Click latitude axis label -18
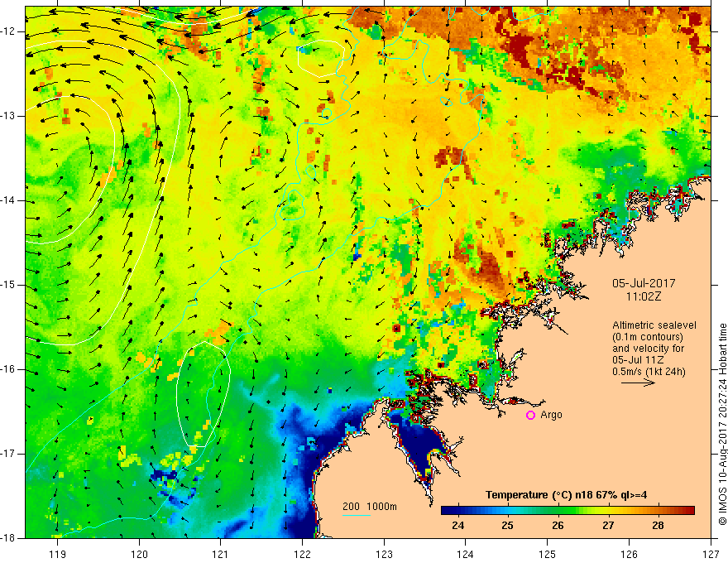The image size is (728, 563). (9, 538)
